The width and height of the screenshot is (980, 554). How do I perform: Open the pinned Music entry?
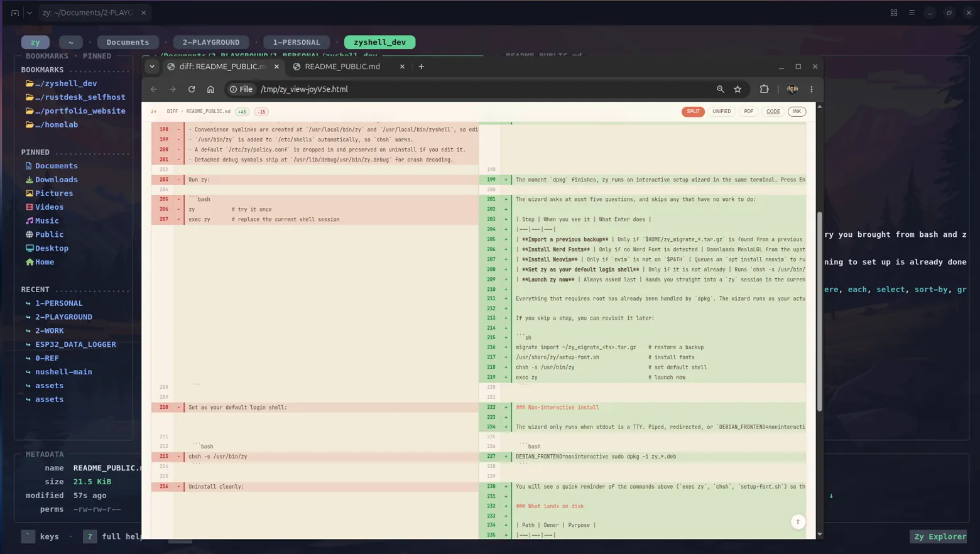pyautogui.click(x=42, y=221)
